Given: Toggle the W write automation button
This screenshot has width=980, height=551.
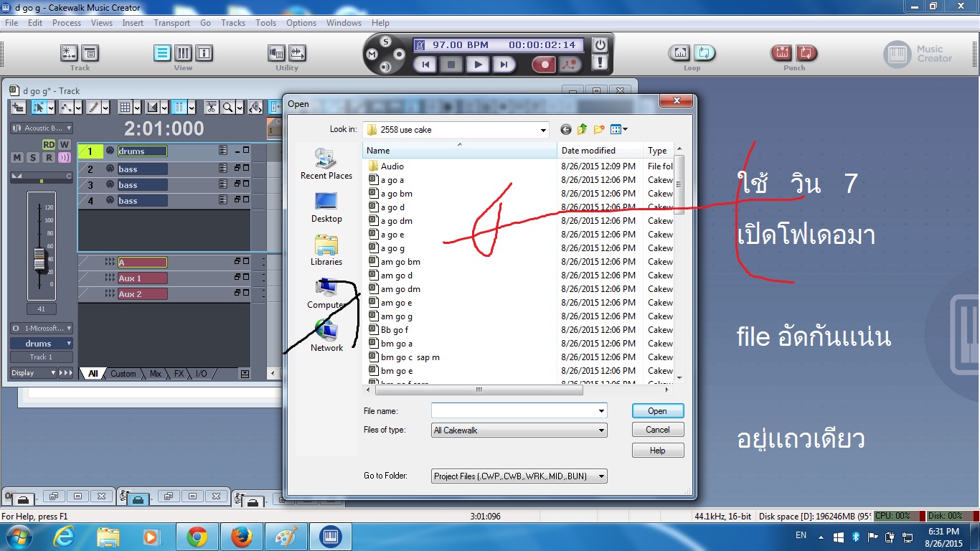Looking at the screenshot, I should point(64,145).
